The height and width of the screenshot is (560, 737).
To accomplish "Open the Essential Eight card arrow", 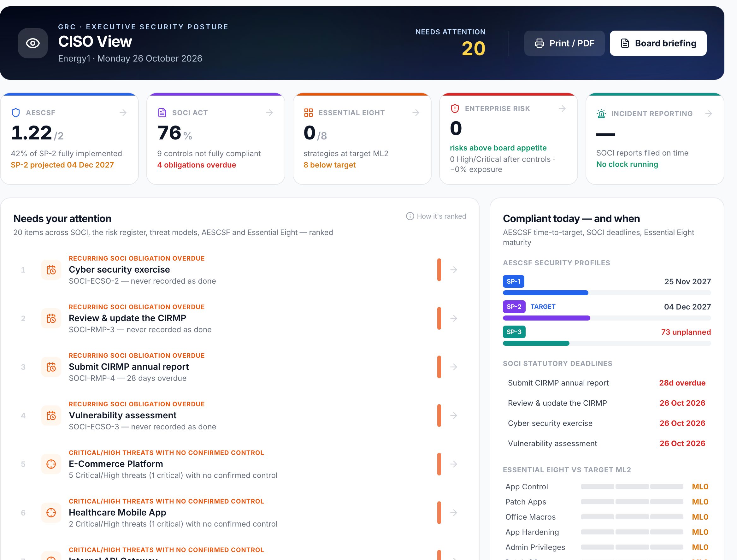I will point(416,113).
